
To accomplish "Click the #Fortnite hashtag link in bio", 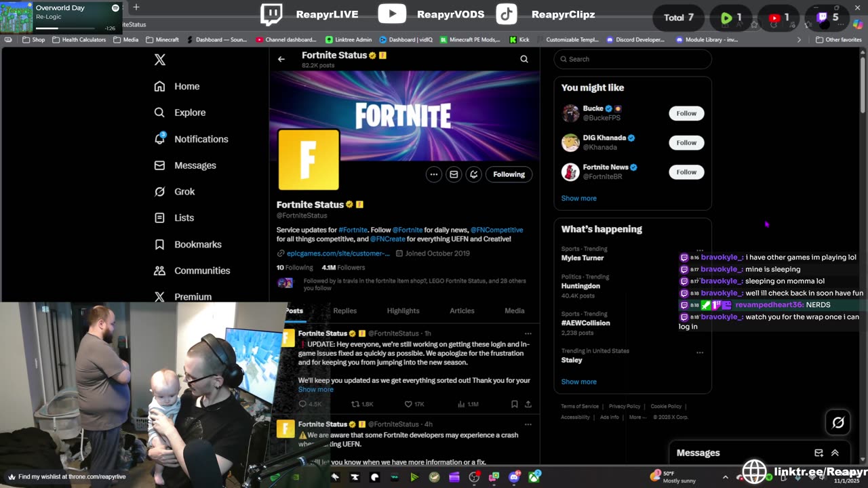I will (x=353, y=230).
